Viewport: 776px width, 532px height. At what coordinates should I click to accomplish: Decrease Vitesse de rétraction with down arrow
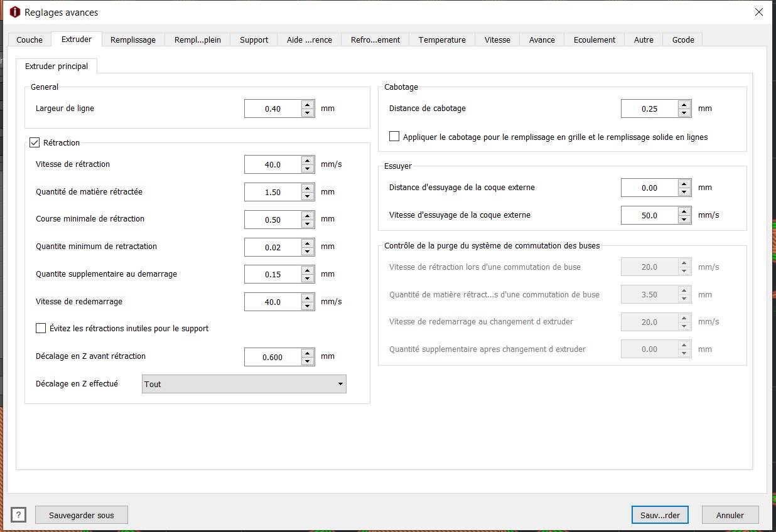click(308, 169)
